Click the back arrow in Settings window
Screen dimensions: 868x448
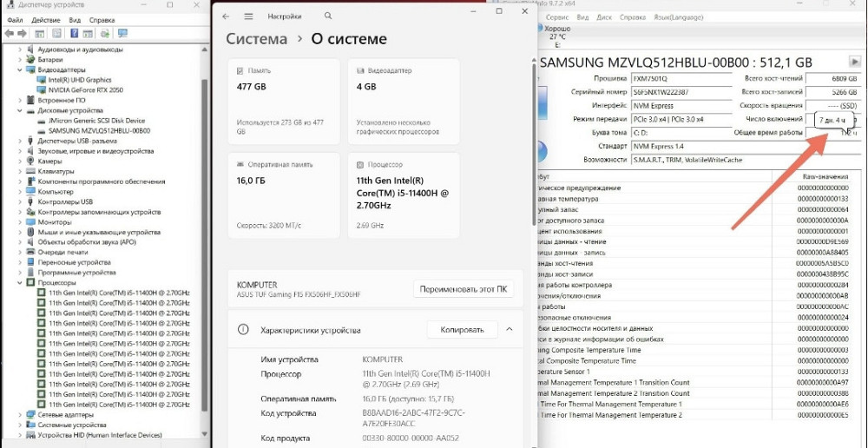pyautogui.click(x=226, y=16)
